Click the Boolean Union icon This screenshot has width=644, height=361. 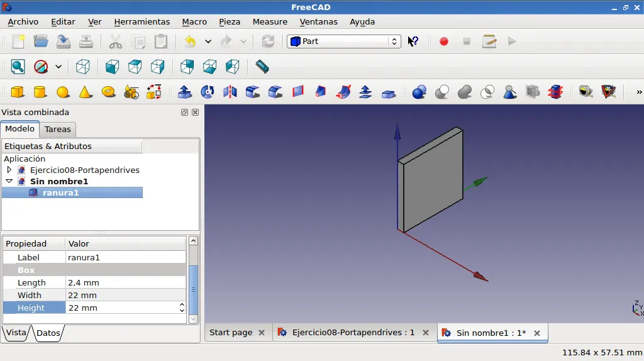click(x=465, y=92)
